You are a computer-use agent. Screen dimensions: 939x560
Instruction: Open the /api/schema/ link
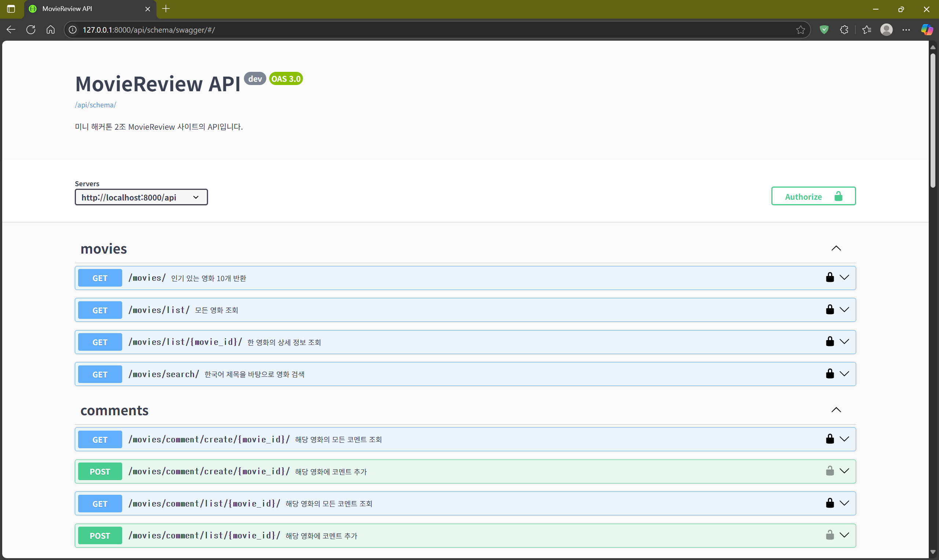[95, 105]
